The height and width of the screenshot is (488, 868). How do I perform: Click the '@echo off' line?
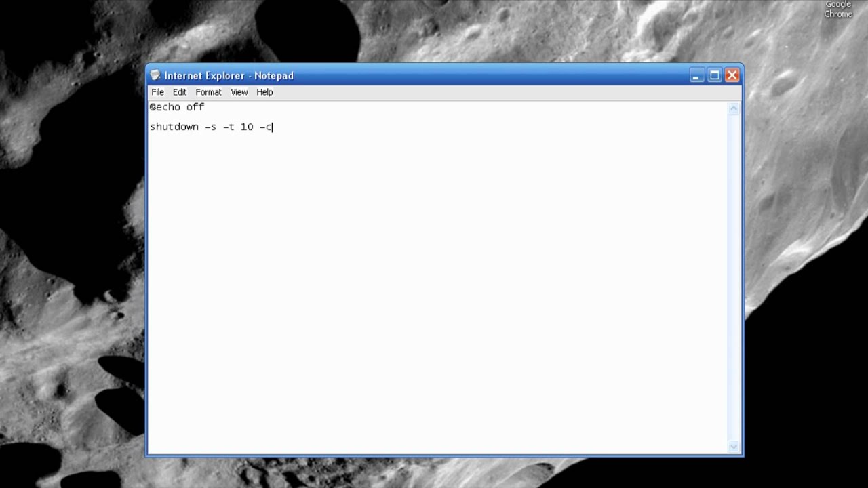[177, 107]
